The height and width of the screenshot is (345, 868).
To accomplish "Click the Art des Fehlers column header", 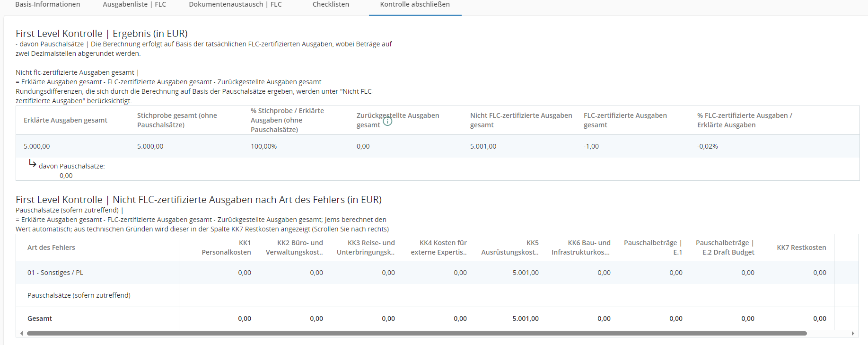I will 51,248.
